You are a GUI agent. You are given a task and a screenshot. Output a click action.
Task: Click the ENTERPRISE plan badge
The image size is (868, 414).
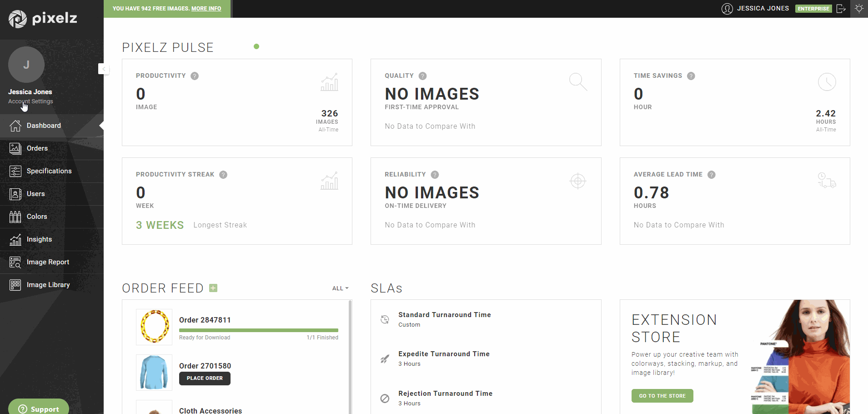point(813,9)
